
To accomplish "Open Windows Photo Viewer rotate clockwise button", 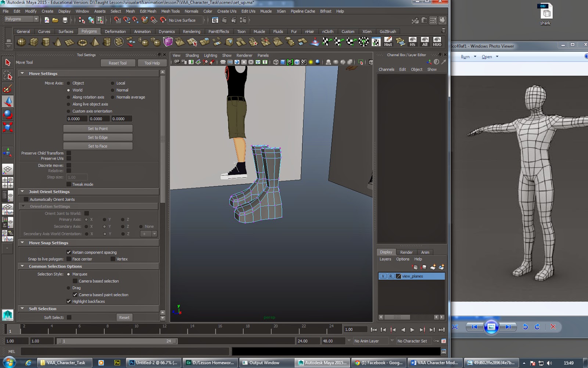I will [537, 327].
